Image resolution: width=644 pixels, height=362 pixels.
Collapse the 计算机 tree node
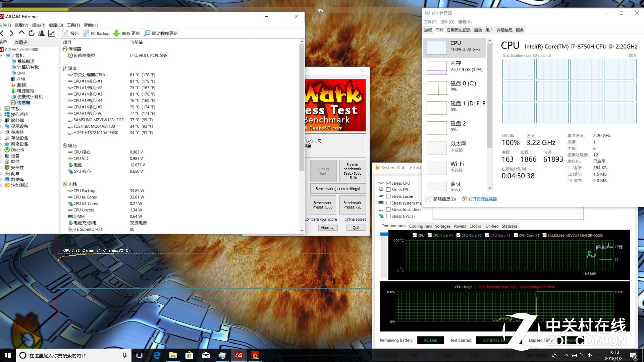(x=1, y=55)
